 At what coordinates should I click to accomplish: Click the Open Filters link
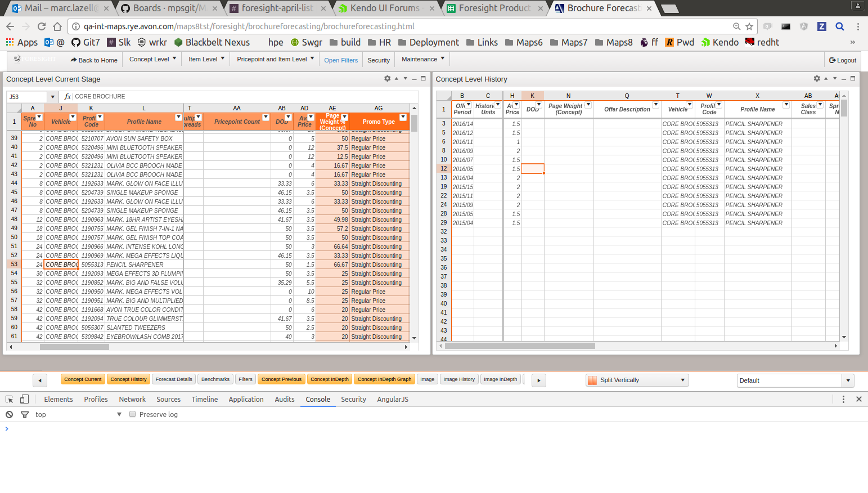click(341, 60)
